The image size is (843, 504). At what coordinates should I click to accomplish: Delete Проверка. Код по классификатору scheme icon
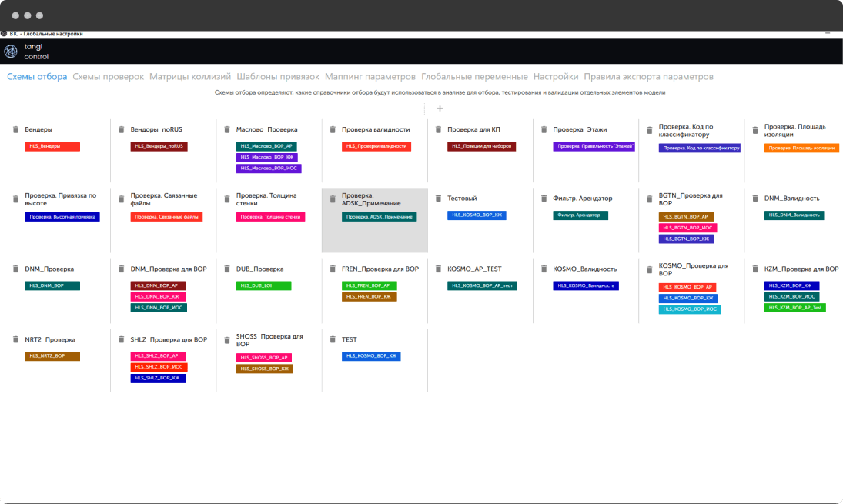point(650,131)
